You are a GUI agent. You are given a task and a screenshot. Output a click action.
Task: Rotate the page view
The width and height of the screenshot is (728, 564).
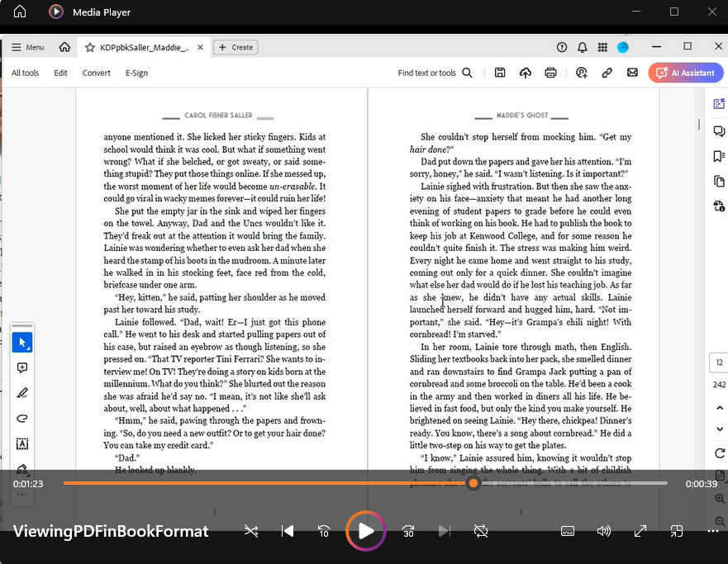tap(719, 453)
